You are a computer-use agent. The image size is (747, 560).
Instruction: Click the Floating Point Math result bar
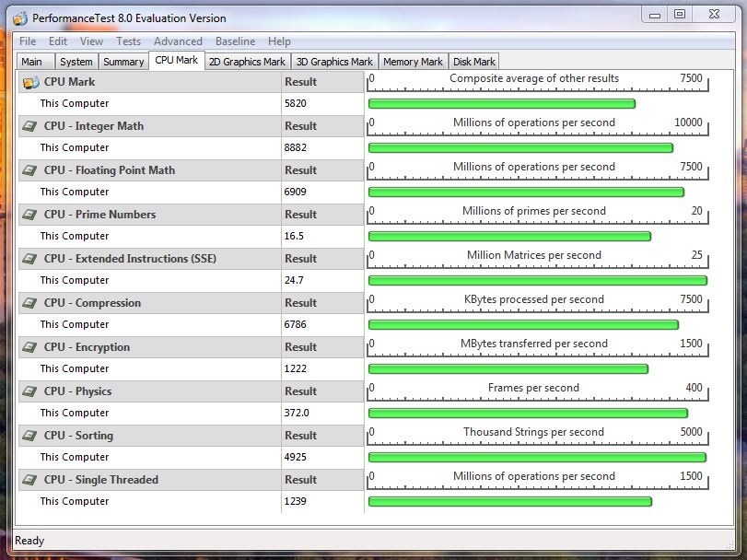527,192
